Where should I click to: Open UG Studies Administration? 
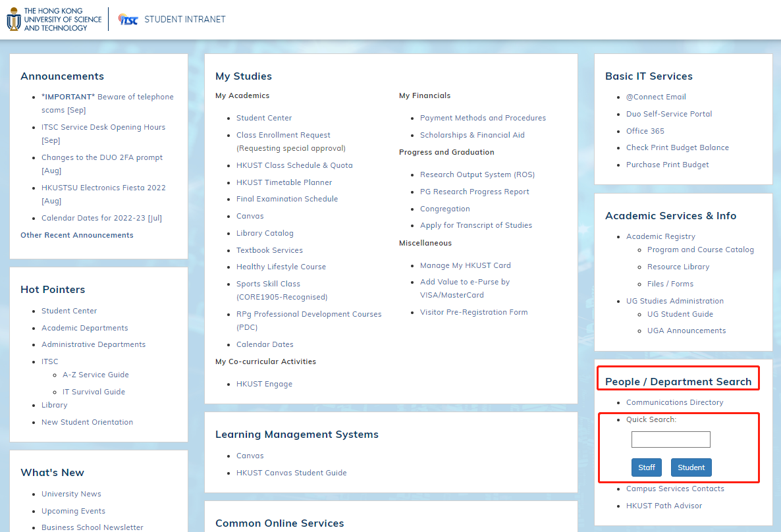675,301
